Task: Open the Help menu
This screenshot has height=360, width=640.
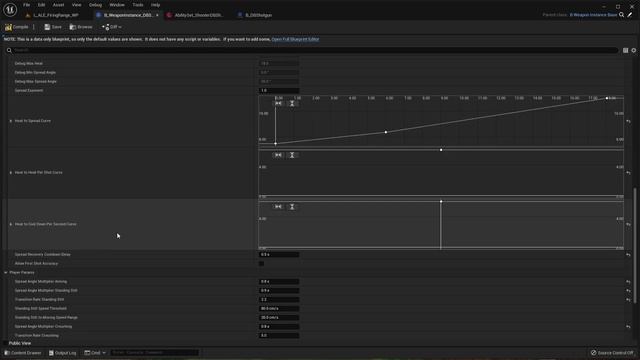Action: click(155, 5)
